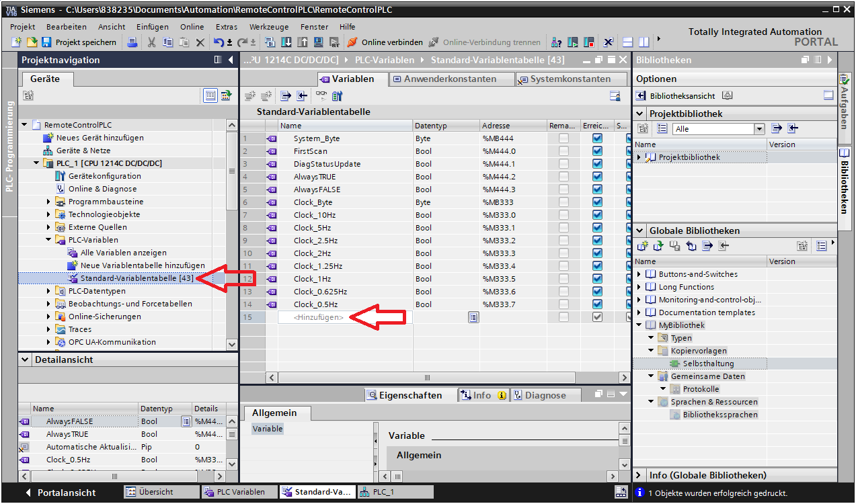Click the open global library icon
856x504 pixels.
658,246
